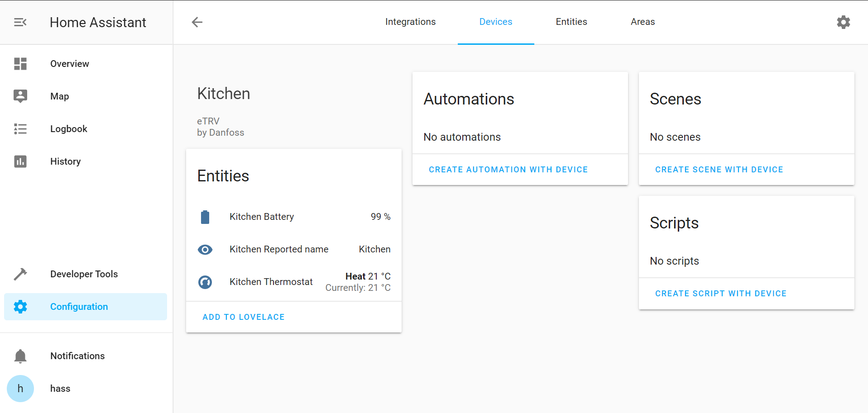Click the 99 % battery value
This screenshot has width=868, height=413.
[380, 217]
